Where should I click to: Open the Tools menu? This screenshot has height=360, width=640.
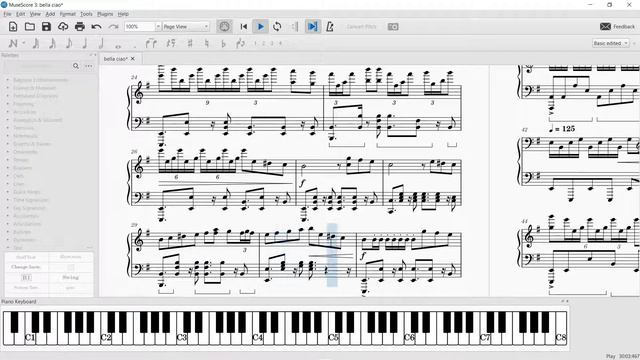tap(86, 14)
